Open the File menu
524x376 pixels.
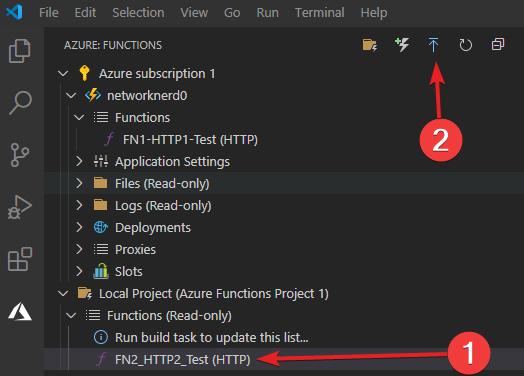(x=49, y=13)
